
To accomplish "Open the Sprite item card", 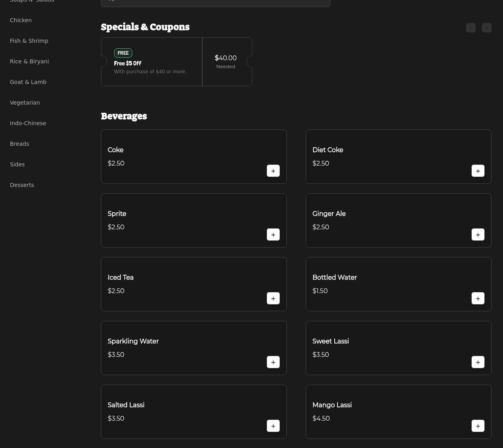I will [x=194, y=220].
